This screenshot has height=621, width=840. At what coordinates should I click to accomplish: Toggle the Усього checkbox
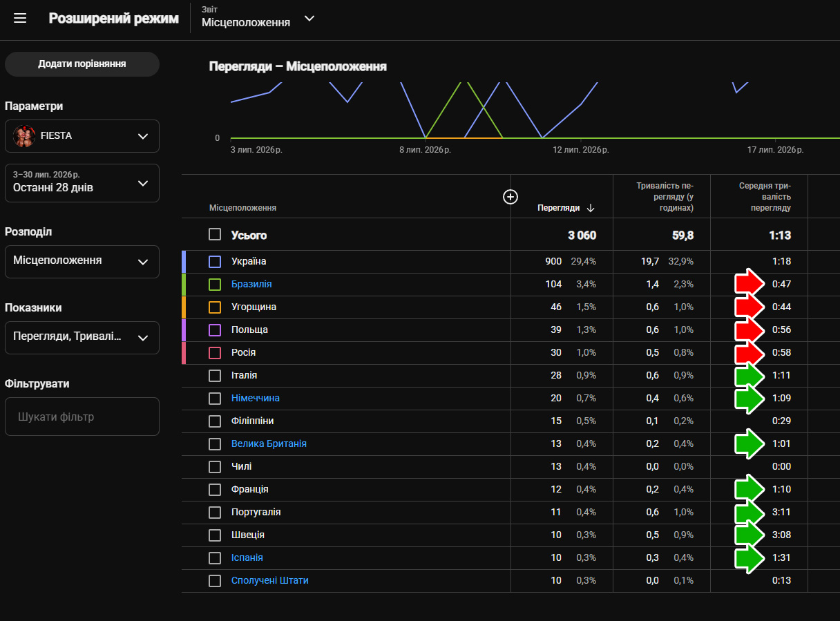[x=215, y=235]
